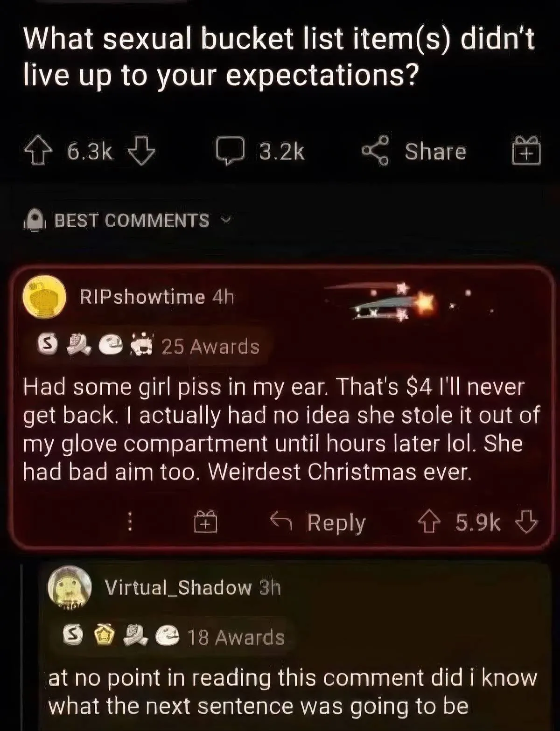The height and width of the screenshot is (731, 560).
Task: Reply to RIPshowtime's comment
Action: click(318, 522)
